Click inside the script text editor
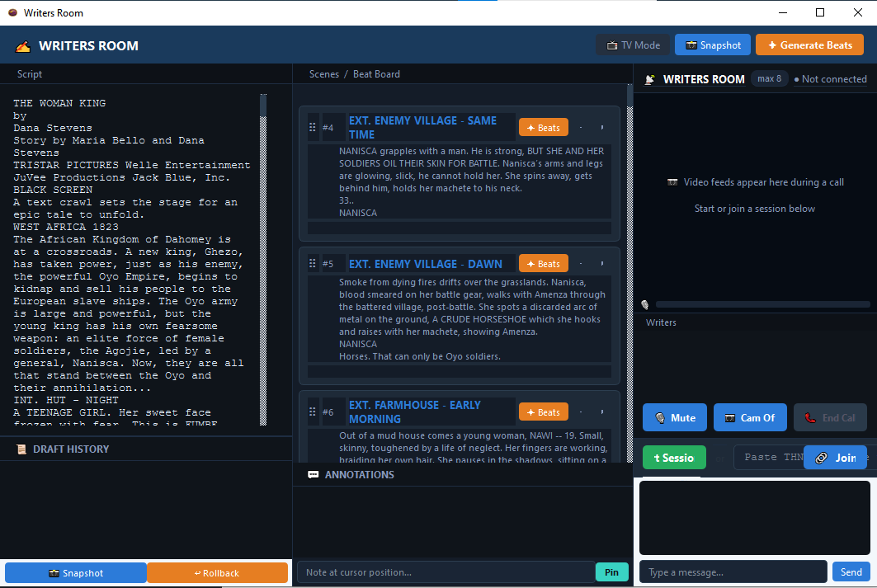The height and width of the screenshot is (588, 877). 134,260
